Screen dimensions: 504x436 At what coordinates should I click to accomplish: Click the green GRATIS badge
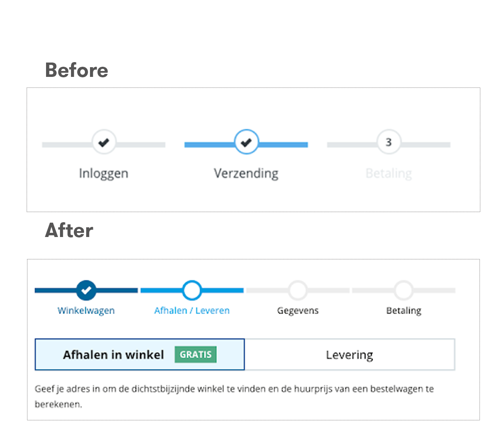click(196, 354)
